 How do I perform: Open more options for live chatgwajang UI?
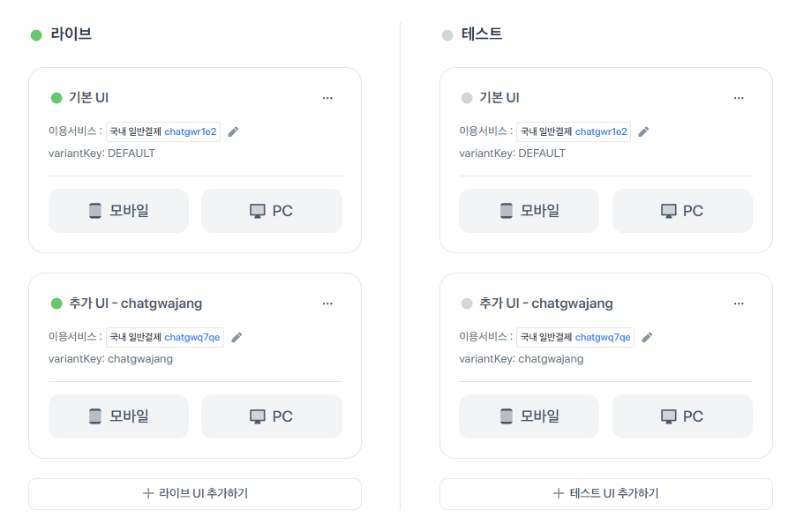pyautogui.click(x=327, y=303)
